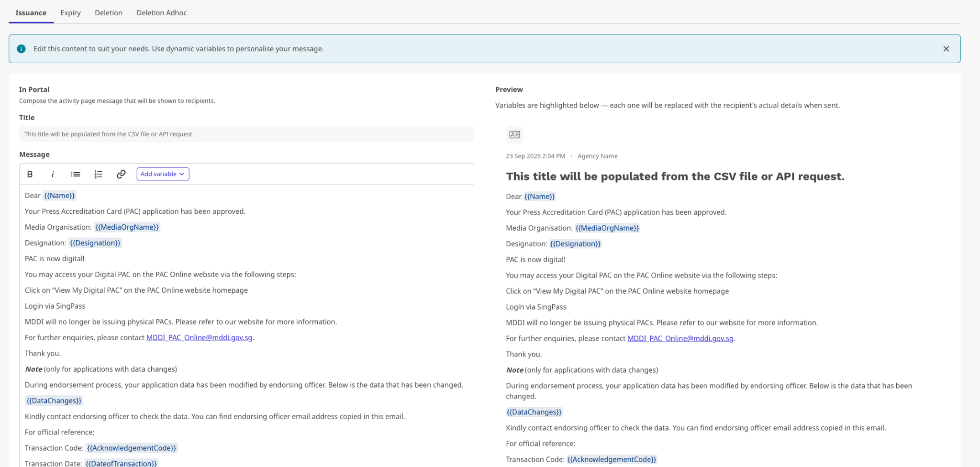The image size is (980, 467).
Task: Click {{MediaOrgName}} variable in preview
Action: point(607,228)
